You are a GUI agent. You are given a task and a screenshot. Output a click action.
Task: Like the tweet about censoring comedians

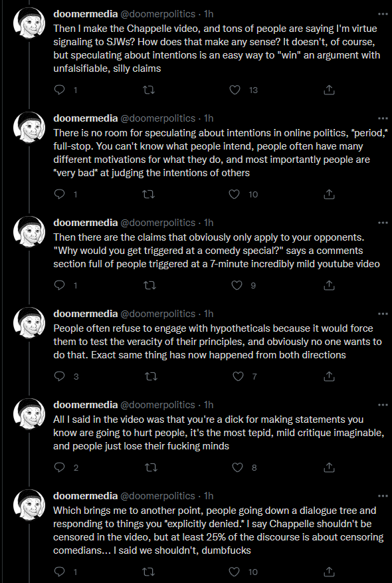click(x=234, y=572)
